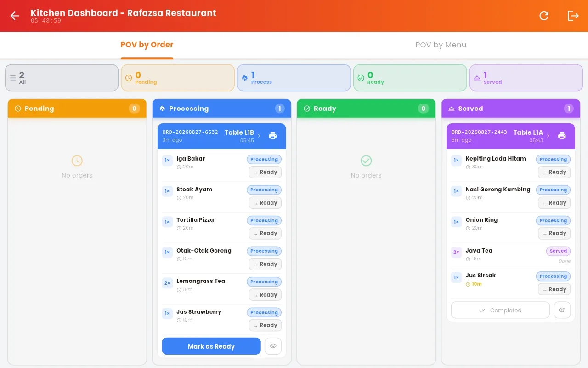Click the logout icon in header
The height and width of the screenshot is (368, 588).
[573, 16]
